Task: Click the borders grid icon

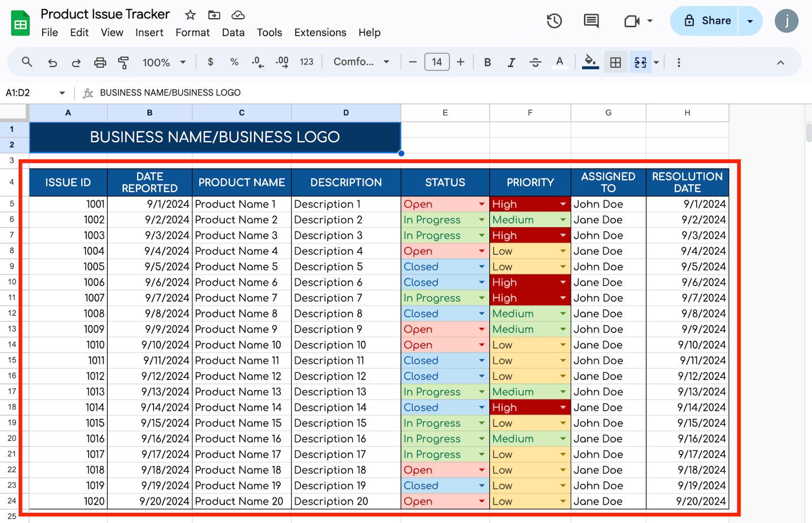Action: pyautogui.click(x=615, y=62)
